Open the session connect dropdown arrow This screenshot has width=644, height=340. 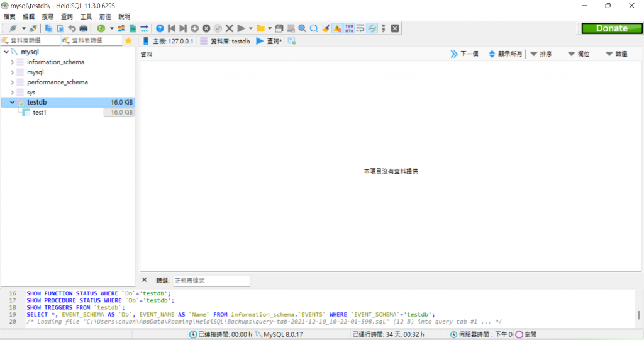tap(23, 28)
